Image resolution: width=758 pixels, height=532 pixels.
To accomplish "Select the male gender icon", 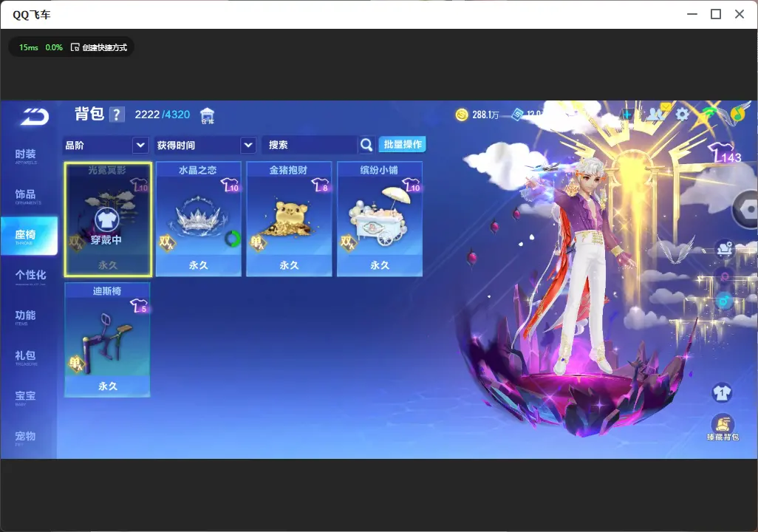I will click(724, 301).
